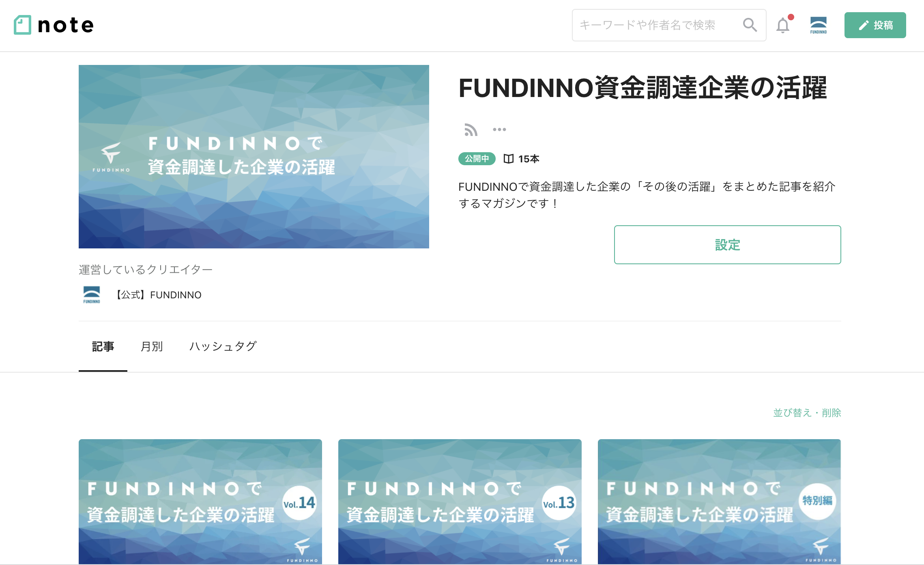Open the 【公式】FUNDINNO creator link
The image size is (924, 565).
[x=158, y=295]
